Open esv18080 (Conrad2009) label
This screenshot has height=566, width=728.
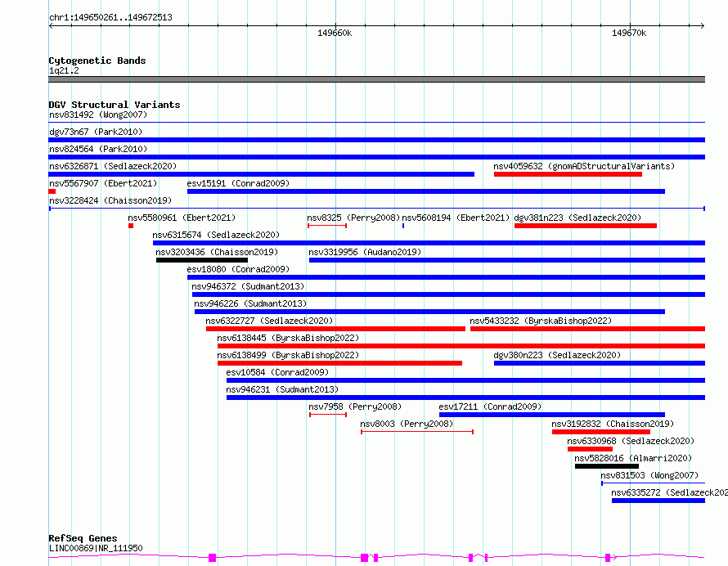(238, 269)
